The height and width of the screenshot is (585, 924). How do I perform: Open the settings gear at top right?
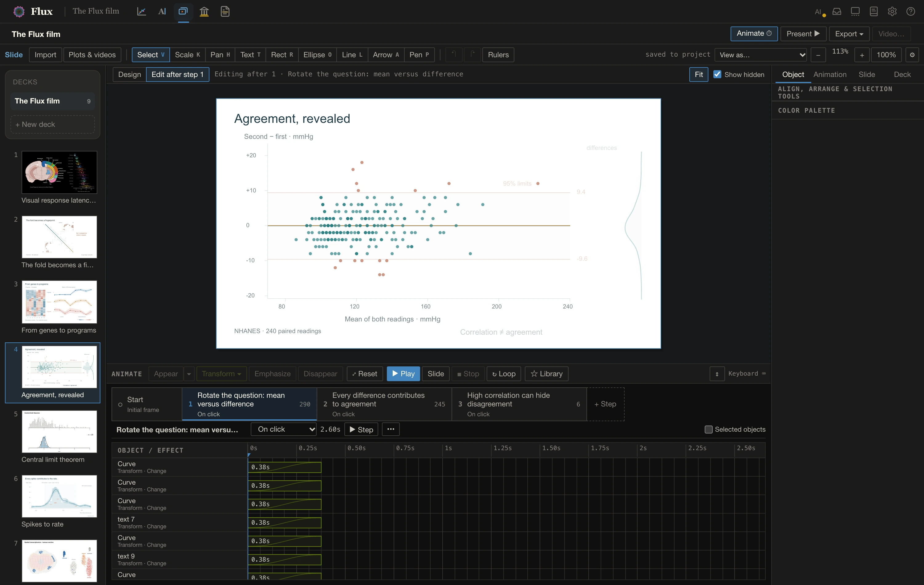coord(892,11)
